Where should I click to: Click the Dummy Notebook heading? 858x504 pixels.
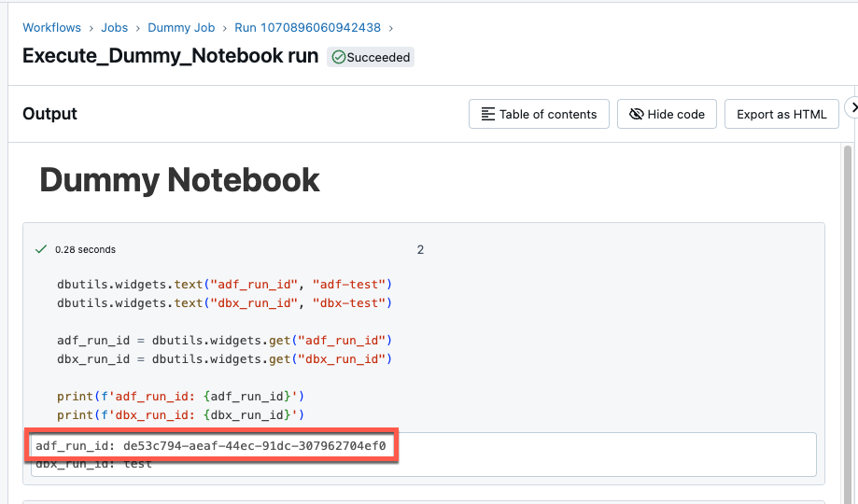tap(179, 180)
